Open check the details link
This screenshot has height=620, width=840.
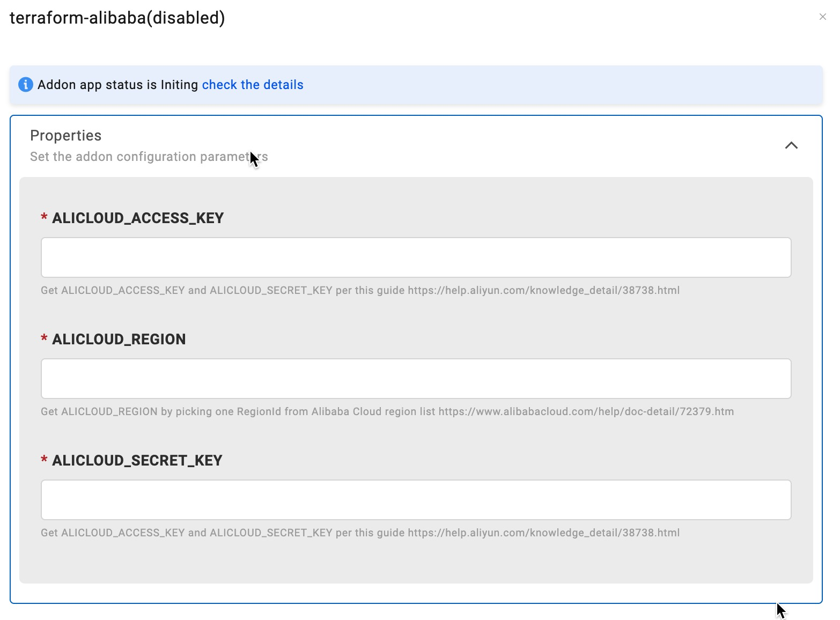[x=252, y=84]
